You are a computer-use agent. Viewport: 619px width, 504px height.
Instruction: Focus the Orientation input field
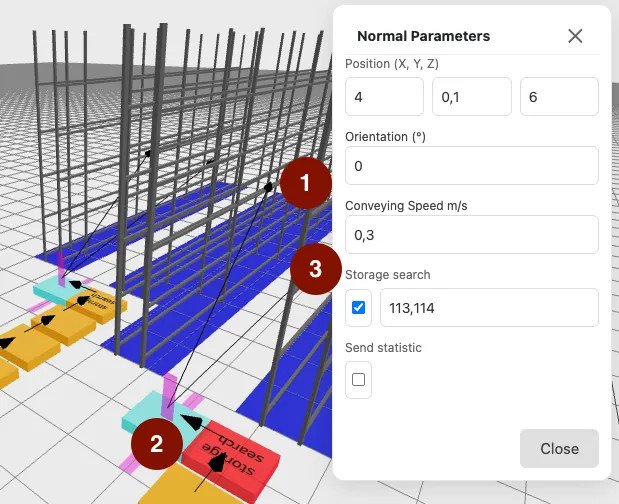(471, 166)
